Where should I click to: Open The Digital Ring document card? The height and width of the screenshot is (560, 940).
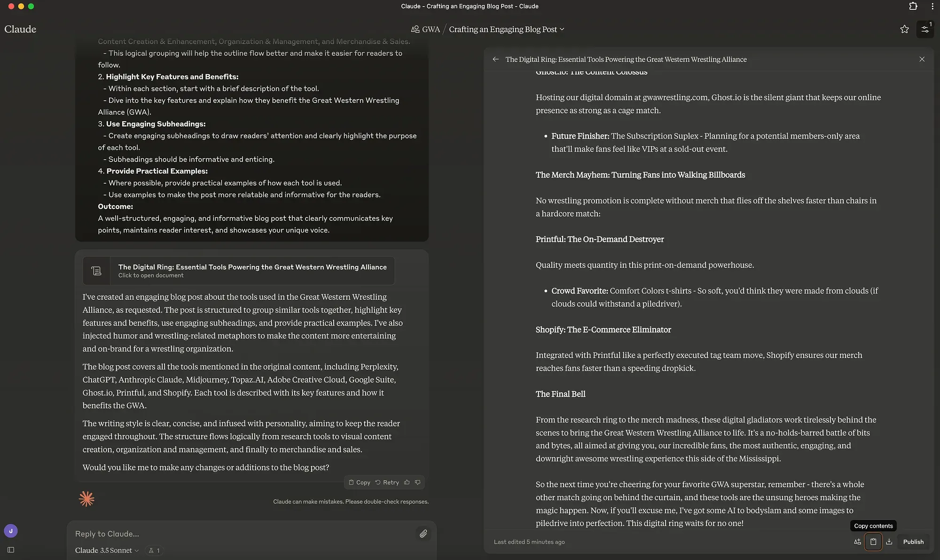coord(239,271)
